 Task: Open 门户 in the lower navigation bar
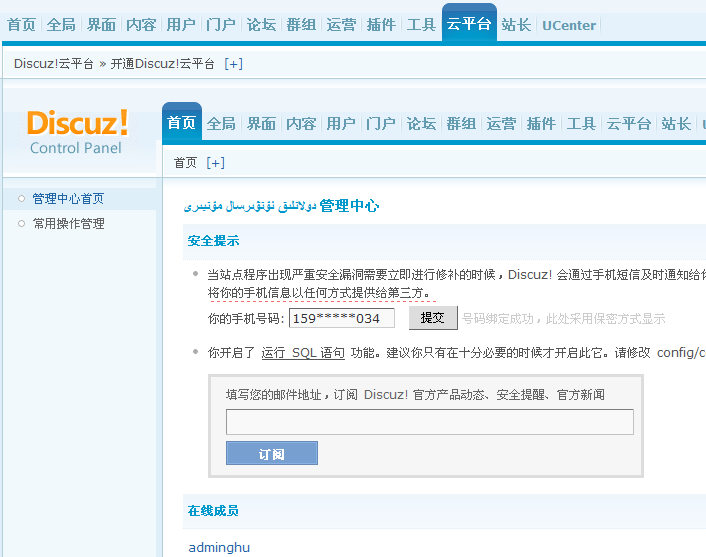[x=381, y=123]
